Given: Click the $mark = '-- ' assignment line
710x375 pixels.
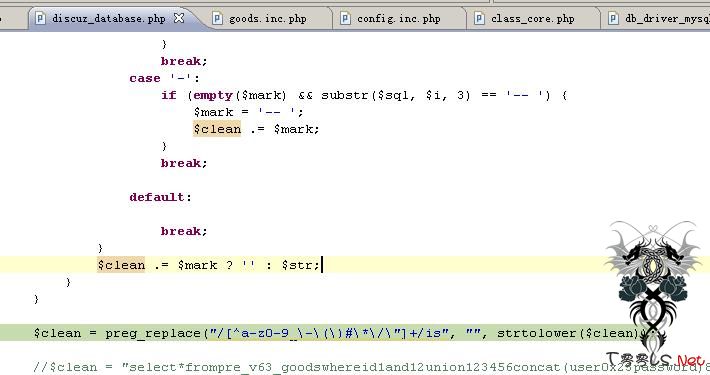Looking at the screenshot, I should (249, 112).
